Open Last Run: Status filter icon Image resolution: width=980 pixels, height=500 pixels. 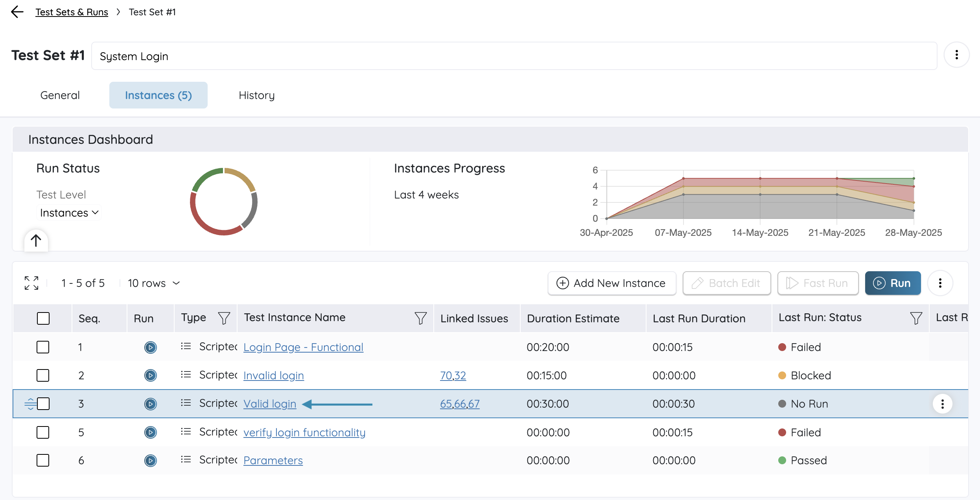(916, 318)
